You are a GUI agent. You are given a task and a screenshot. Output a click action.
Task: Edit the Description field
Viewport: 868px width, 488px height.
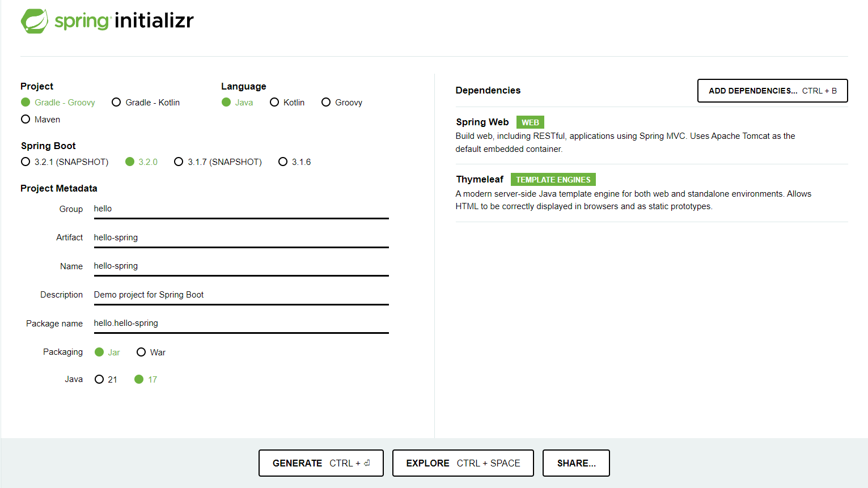pyautogui.click(x=241, y=295)
